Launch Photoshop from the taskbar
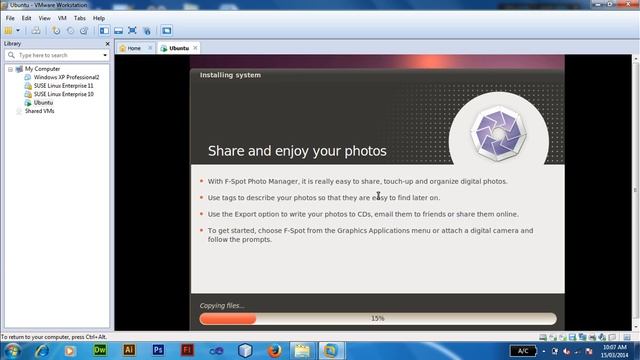Screen dimensions: 640x360 pos(158,350)
